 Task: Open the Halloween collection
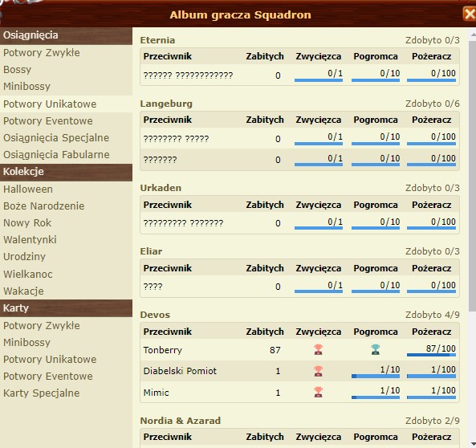28,189
